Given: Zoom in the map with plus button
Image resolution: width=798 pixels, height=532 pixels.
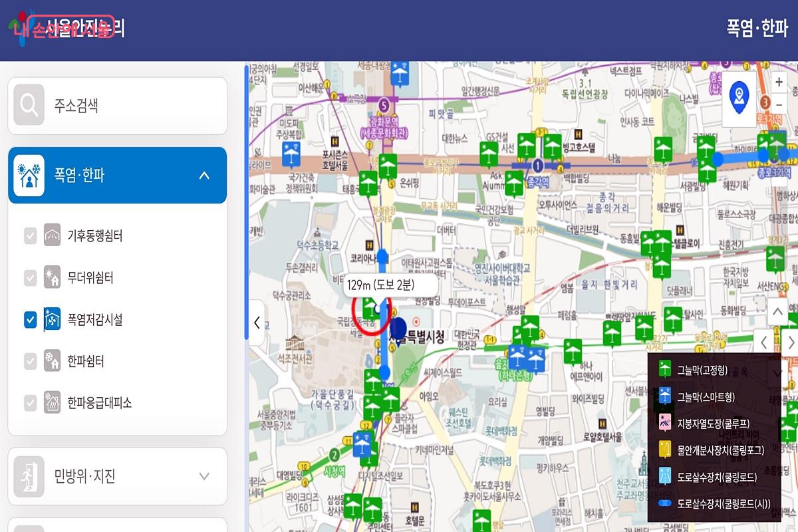Looking at the screenshot, I should click(x=779, y=82).
